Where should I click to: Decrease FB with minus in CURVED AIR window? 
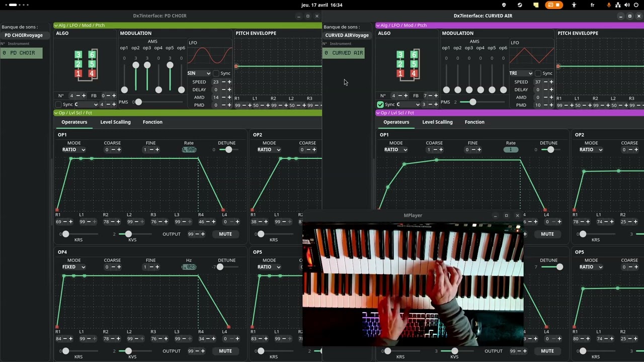(430, 96)
